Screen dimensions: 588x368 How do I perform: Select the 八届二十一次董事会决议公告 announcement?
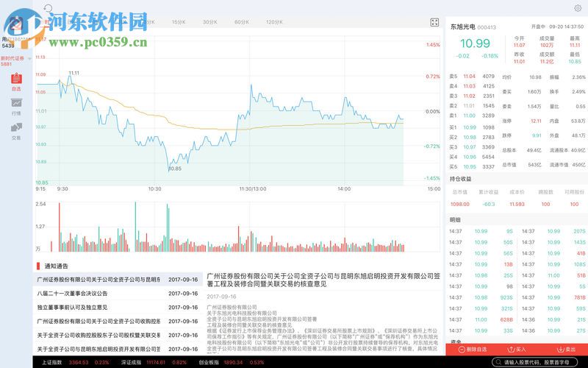118,293
